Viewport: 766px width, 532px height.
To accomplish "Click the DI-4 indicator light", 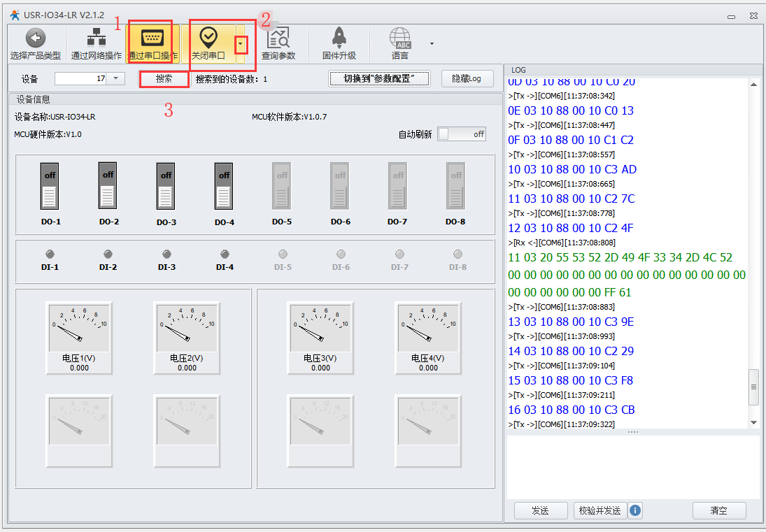I will pyautogui.click(x=225, y=254).
